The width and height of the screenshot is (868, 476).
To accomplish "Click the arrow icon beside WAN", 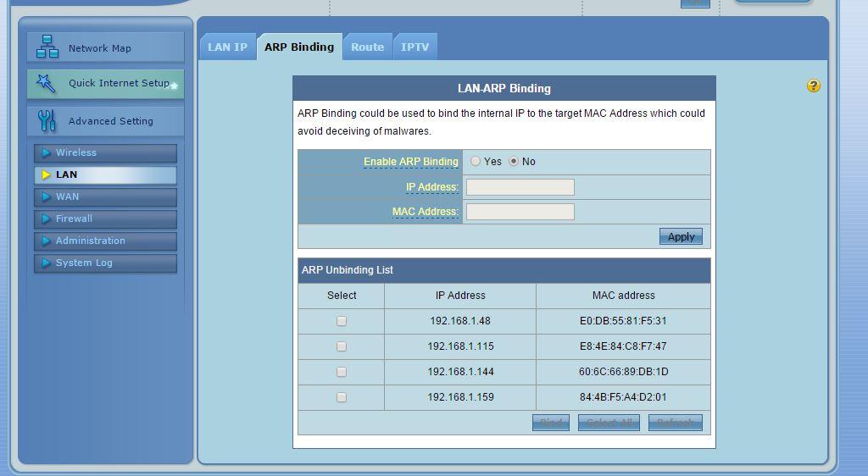I will (x=46, y=196).
